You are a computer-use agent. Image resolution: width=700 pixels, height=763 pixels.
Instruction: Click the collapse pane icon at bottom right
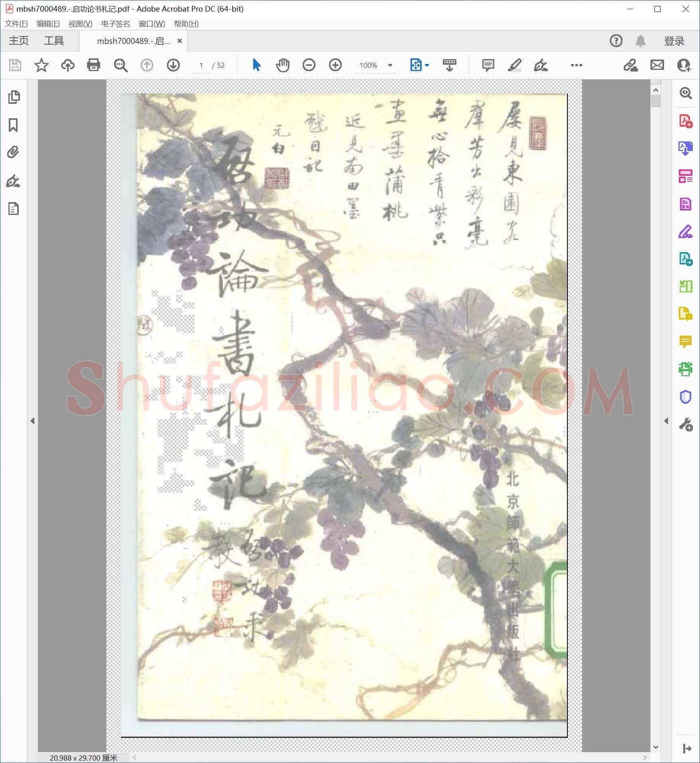[687, 748]
